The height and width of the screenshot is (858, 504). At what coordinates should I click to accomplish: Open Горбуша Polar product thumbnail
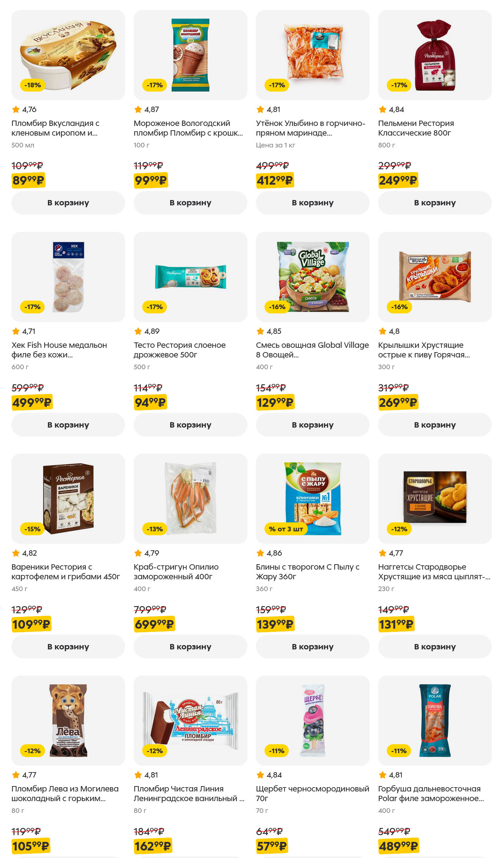click(x=435, y=720)
